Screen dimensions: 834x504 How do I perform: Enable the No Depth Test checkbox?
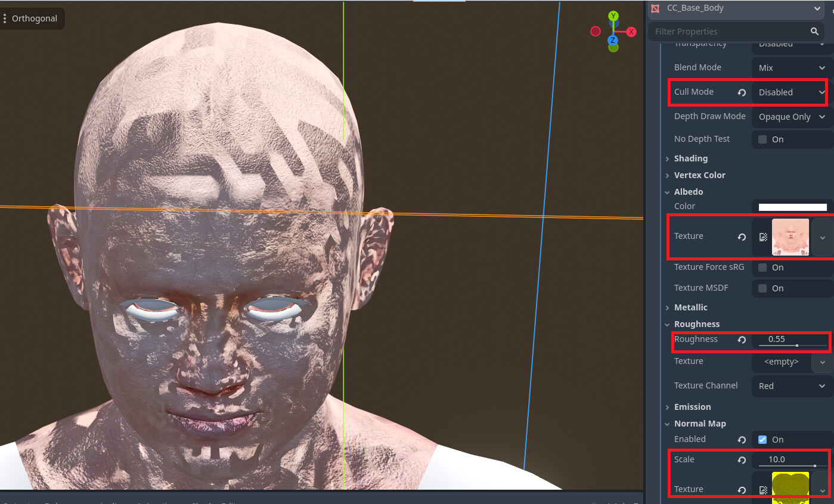pos(761,139)
